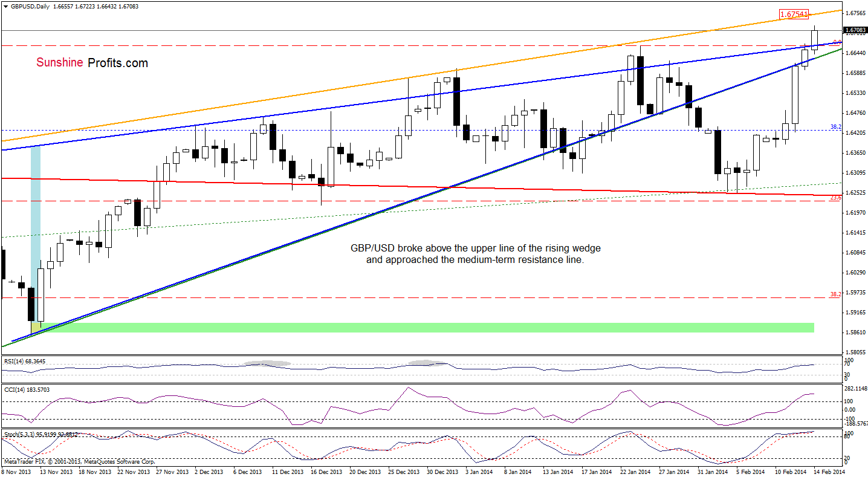
Task: Select the RSI(14) 68.3645 indicator label
Action: [x=24, y=361]
